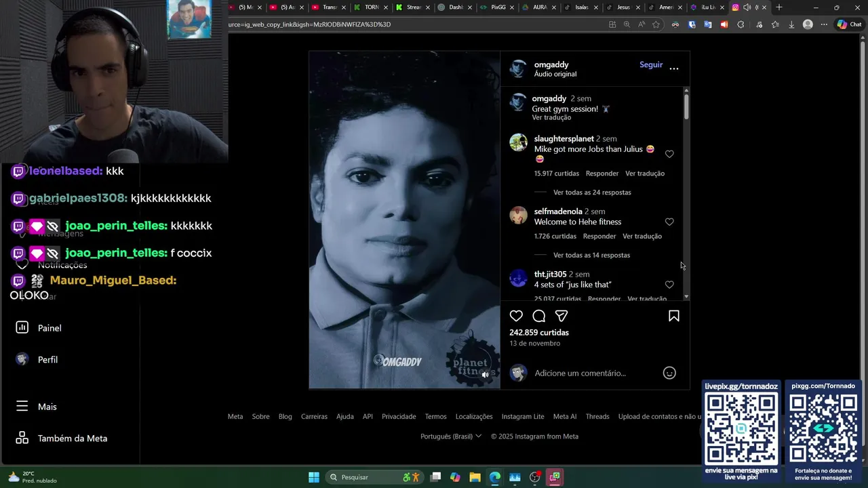Screen dimensions: 868x488
Task: Open browser extensions puzzle icon
Action: (741, 24)
